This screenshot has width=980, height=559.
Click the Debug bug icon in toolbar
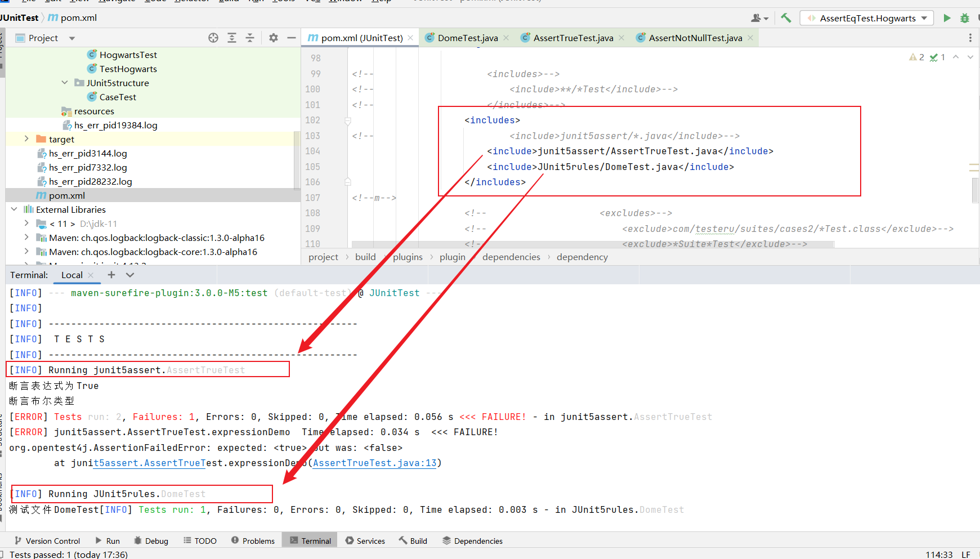pos(965,18)
